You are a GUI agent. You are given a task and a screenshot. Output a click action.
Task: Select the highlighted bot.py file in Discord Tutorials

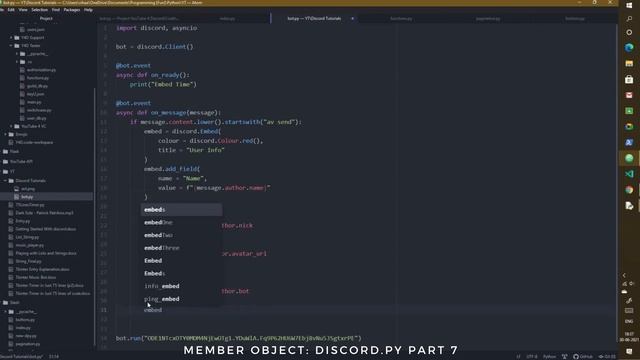pyautogui.click(x=47, y=197)
